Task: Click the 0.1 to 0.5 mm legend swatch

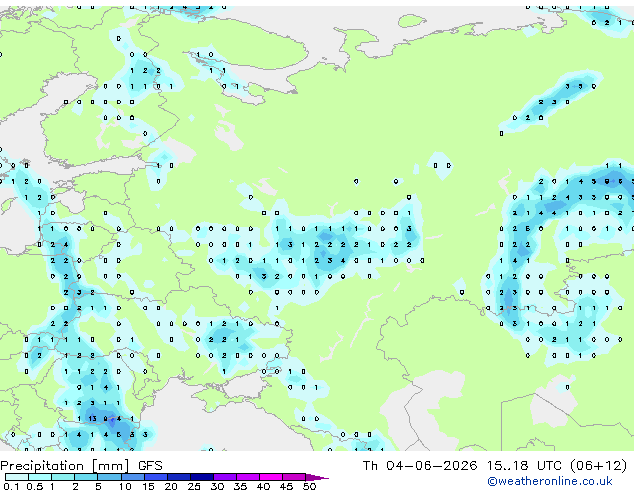Action: click(17, 477)
